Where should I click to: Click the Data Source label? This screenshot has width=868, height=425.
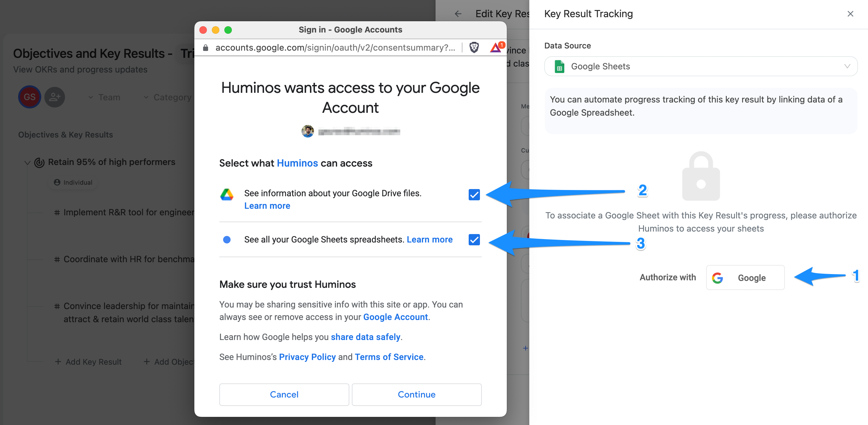coord(567,46)
